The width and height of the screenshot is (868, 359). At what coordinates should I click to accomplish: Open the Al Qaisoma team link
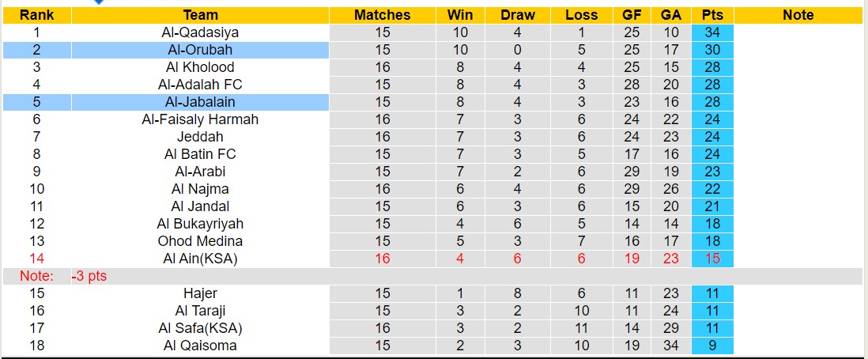point(200,346)
